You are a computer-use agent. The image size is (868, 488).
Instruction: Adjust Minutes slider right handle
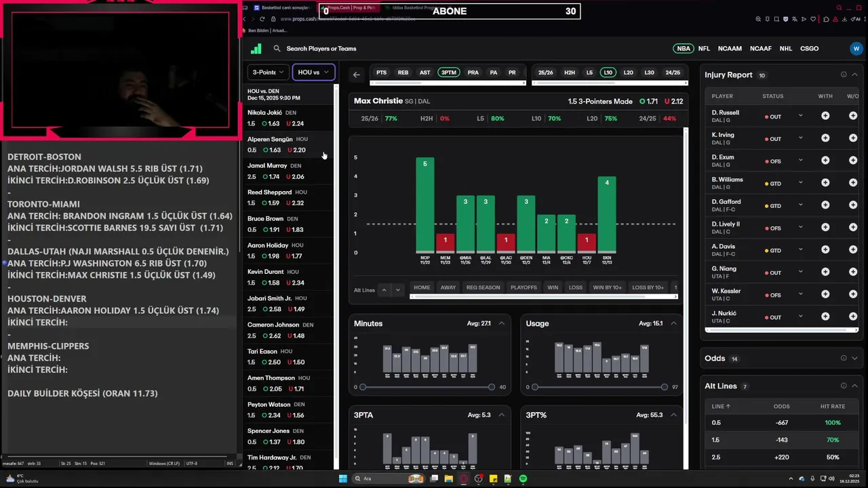(x=491, y=387)
